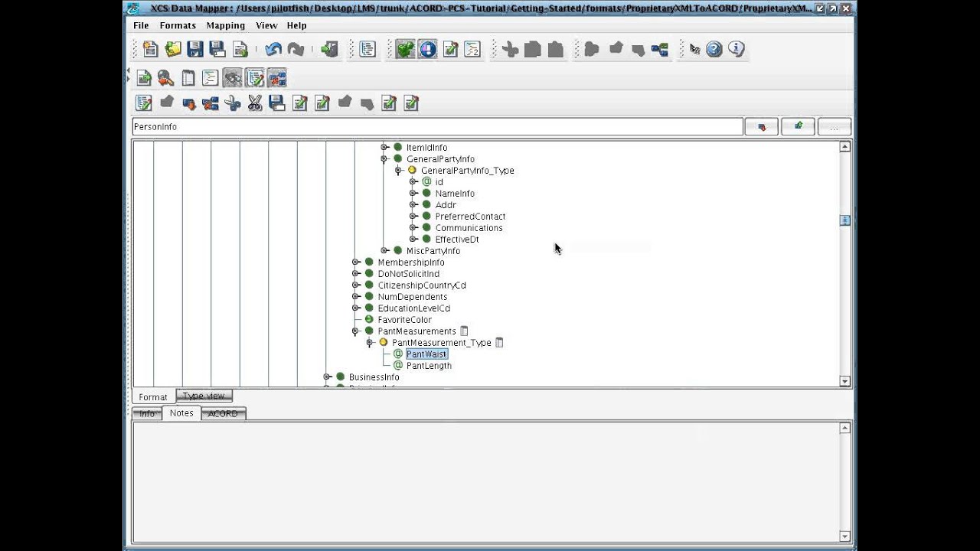This screenshot has width=980, height=551.
Task: Toggle the pressed grey gears button
Action: [233, 77]
